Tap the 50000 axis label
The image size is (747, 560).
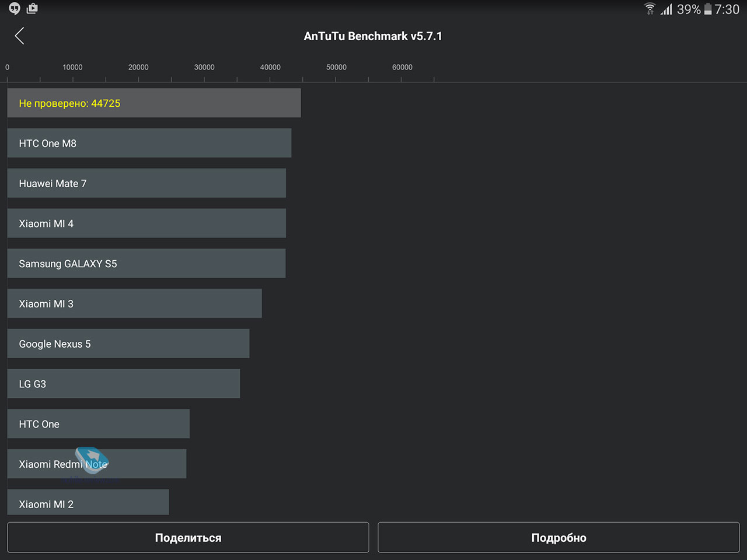tap(336, 67)
